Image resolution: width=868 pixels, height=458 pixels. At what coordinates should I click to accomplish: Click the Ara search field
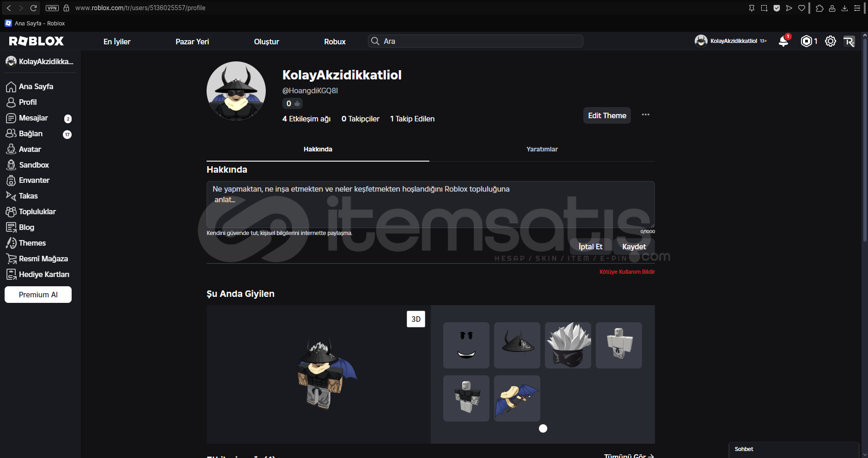(476, 41)
